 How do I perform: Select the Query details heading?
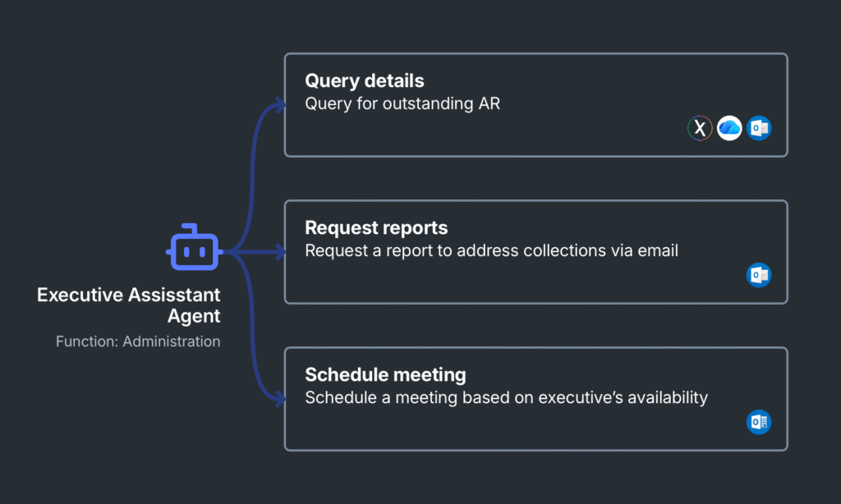tap(365, 80)
